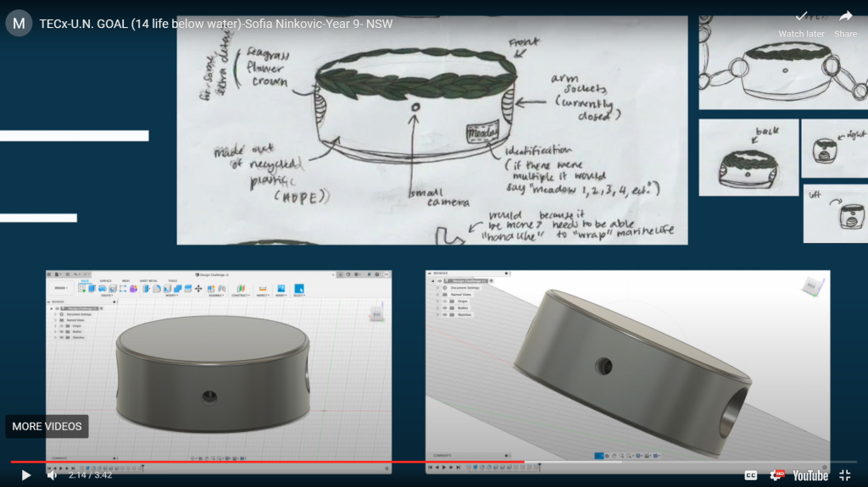Mute the video with the speaker icon
Image resolution: width=868 pixels, height=487 pixels.
[x=52, y=475]
